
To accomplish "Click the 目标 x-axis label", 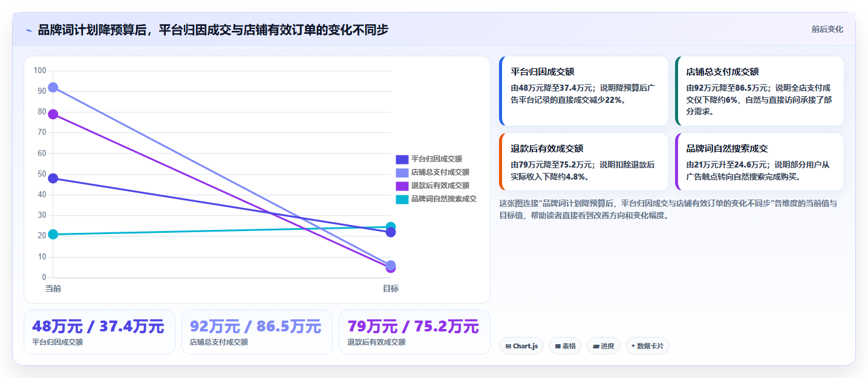I will pyautogui.click(x=391, y=288).
